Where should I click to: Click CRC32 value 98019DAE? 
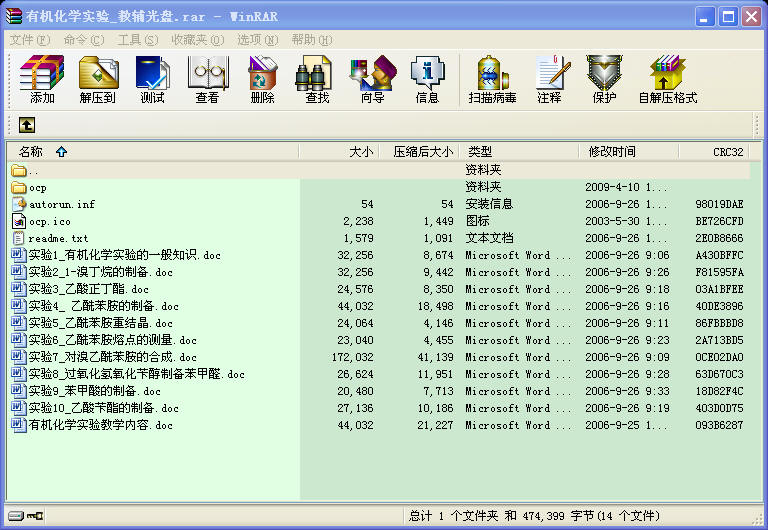(x=719, y=204)
